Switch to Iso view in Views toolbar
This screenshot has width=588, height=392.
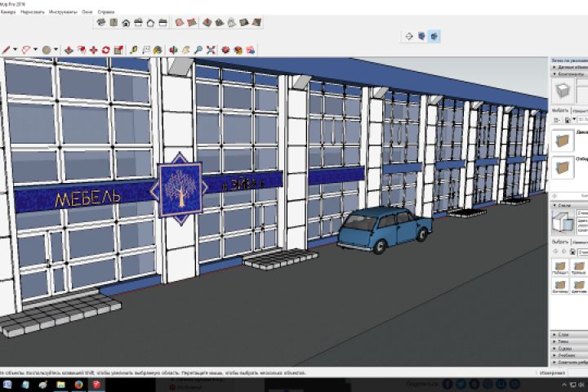(x=101, y=22)
